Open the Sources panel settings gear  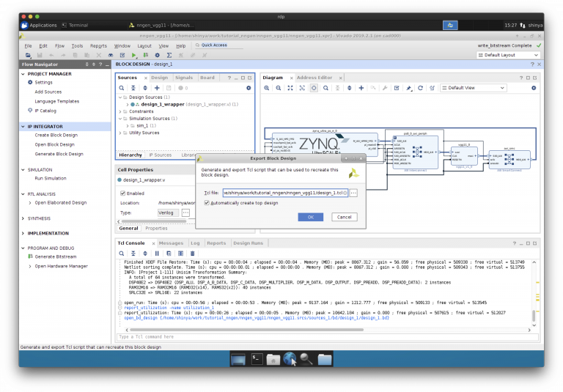pos(249,88)
